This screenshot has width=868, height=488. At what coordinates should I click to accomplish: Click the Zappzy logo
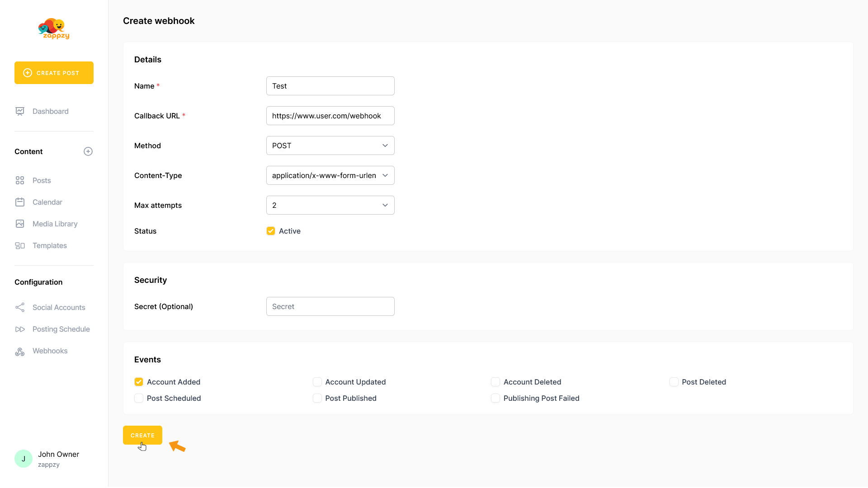[x=54, y=29]
